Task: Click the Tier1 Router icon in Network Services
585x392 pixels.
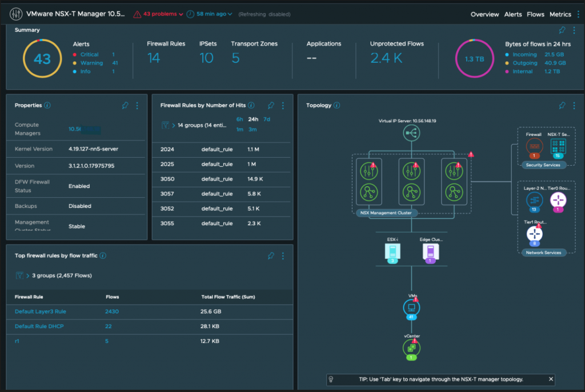Action: (535, 234)
